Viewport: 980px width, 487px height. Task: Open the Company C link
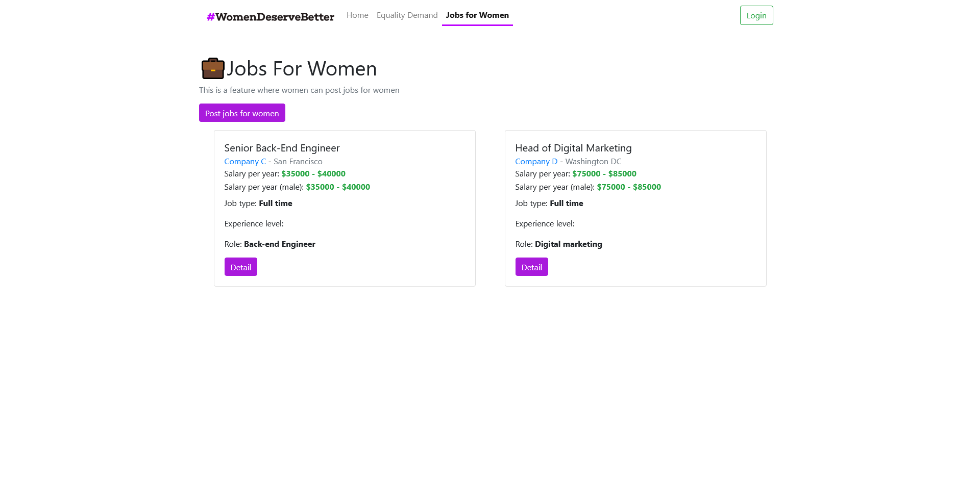point(245,162)
